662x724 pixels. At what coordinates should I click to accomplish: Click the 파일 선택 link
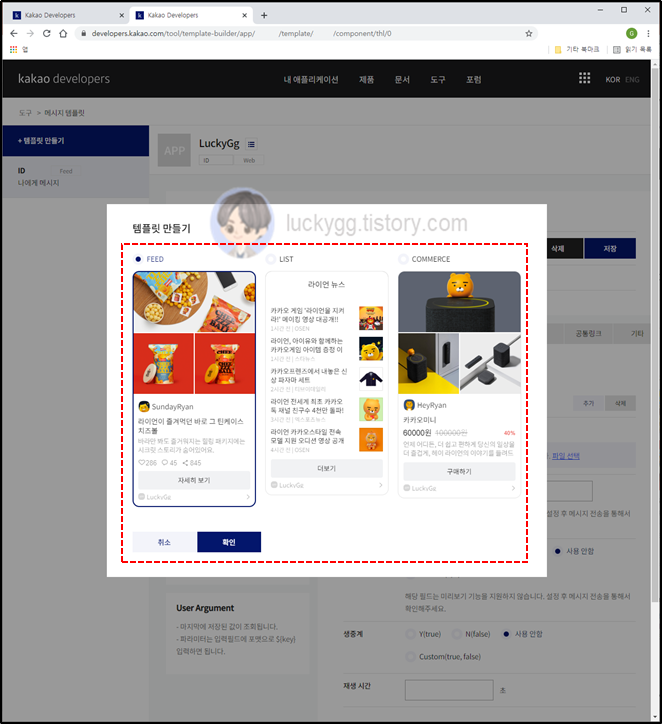point(566,456)
